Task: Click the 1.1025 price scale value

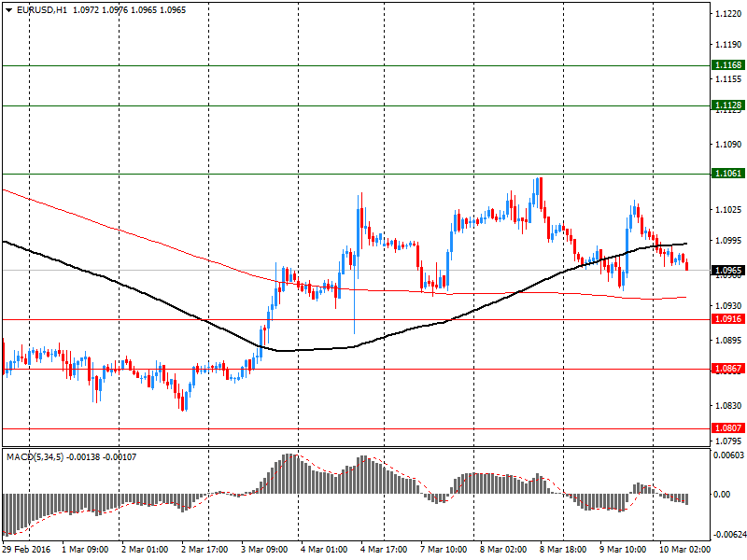Action: click(x=728, y=209)
